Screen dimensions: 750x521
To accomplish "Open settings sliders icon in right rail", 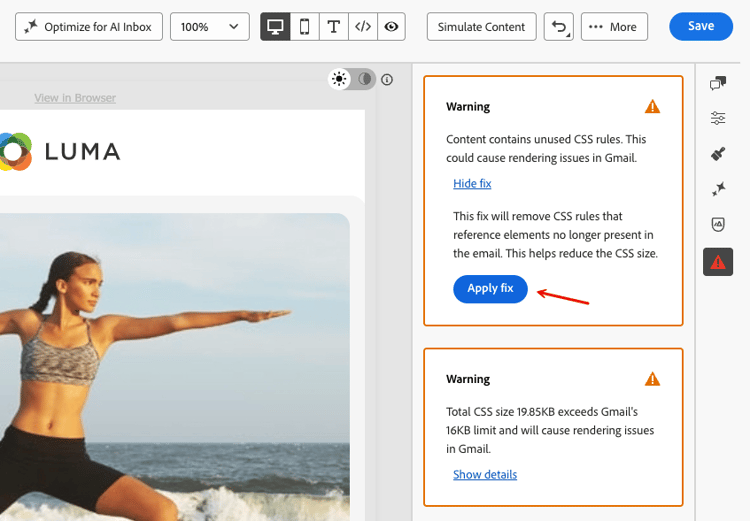I will [x=717, y=118].
